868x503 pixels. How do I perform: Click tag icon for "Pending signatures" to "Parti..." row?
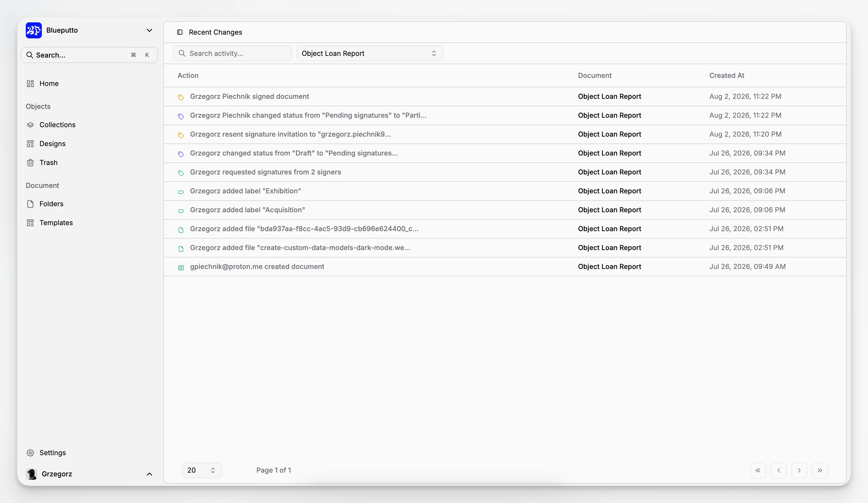(x=181, y=116)
